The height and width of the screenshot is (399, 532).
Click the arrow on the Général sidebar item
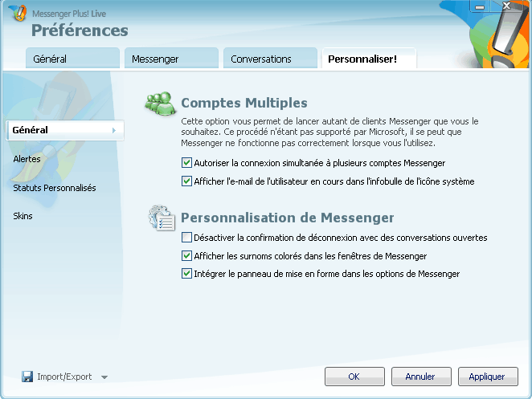tap(114, 130)
